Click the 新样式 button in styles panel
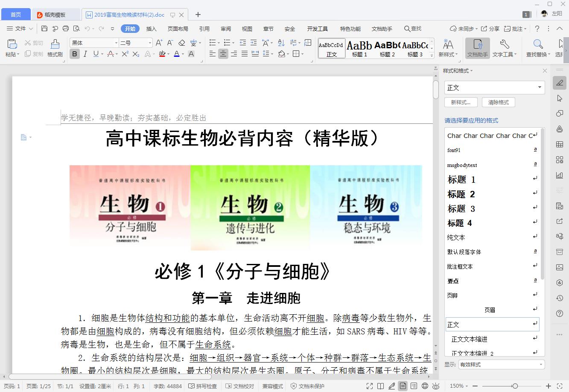Viewport: 569px width, 392px height. coord(461,102)
